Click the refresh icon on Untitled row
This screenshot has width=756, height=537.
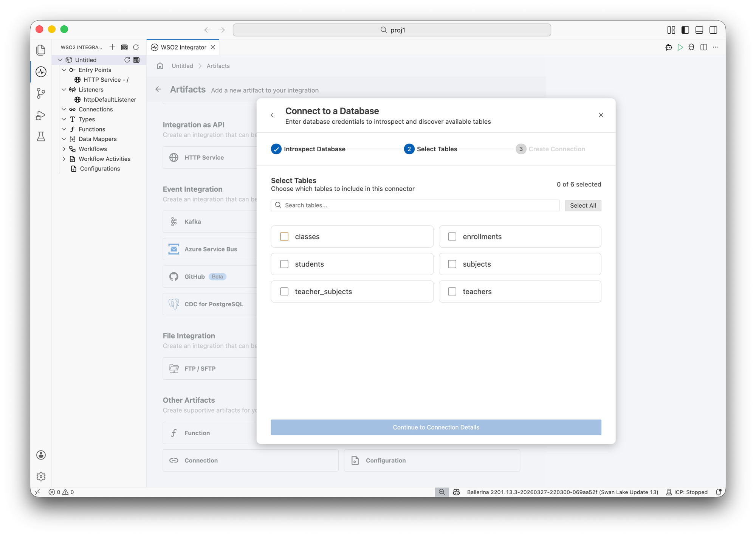(127, 60)
